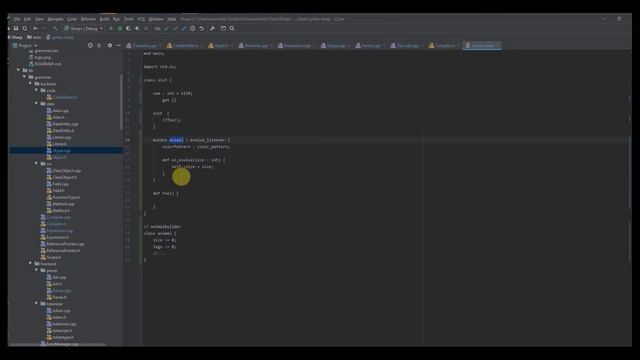This screenshot has width=640, height=360.
Task: Open the Tools menu
Action: coord(129,19)
